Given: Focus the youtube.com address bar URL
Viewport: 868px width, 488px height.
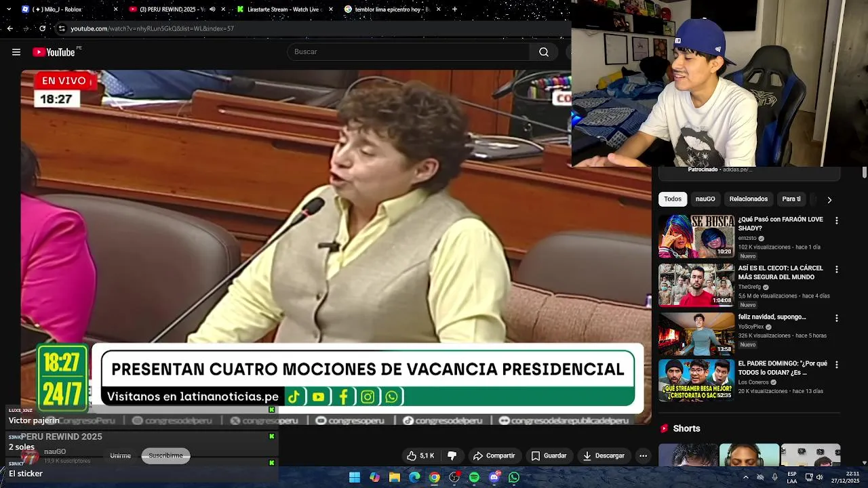Looking at the screenshot, I should point(152,28).
